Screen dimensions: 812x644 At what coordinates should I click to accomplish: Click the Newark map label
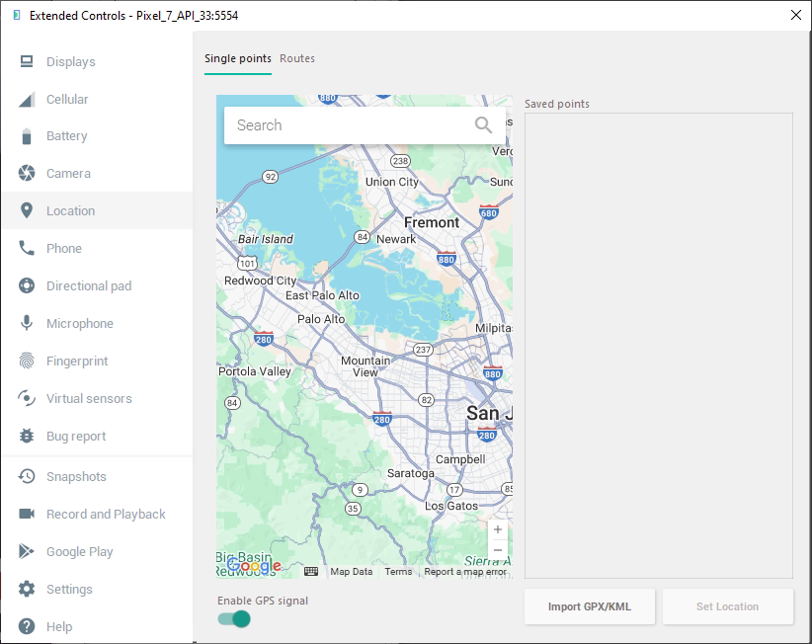[396, 239]
